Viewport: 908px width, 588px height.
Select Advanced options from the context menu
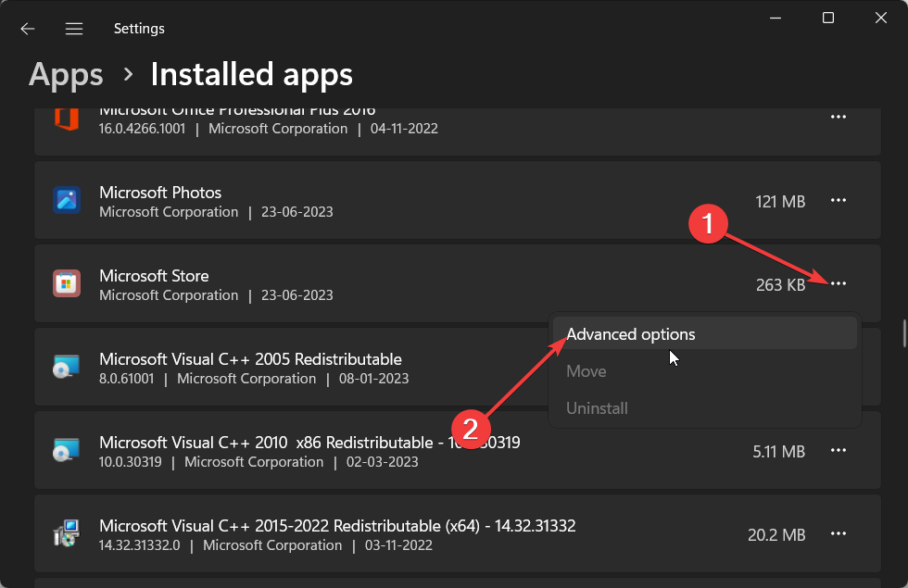(631, 334)
